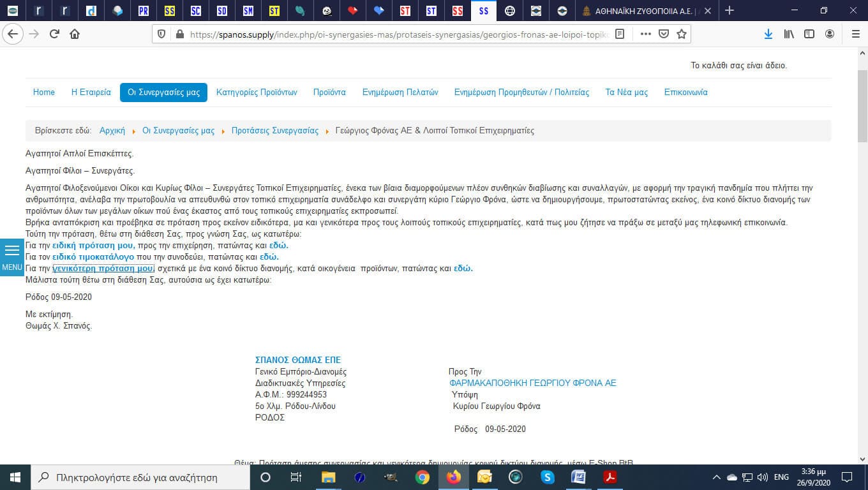The image size is (868, 490).
Task: Open Τα Νέα μας menu item
Action: pos(627,92)
